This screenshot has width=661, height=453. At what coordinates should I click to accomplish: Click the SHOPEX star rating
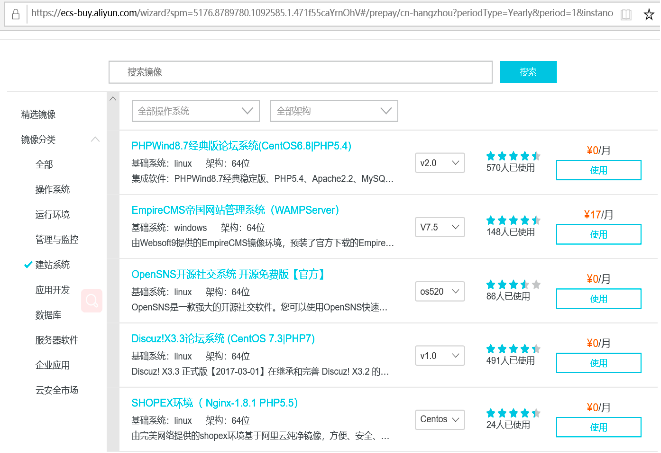coord(513,413)
